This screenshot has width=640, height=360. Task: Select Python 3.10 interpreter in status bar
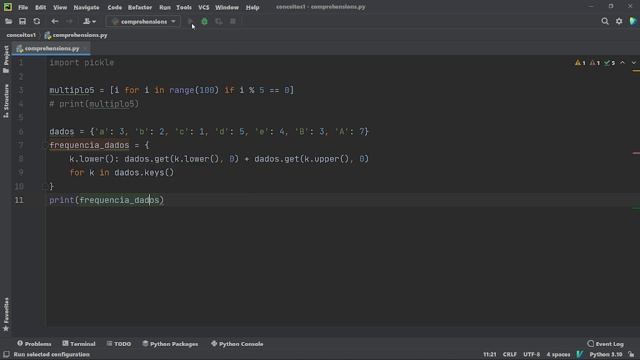(x=606, y=354)
